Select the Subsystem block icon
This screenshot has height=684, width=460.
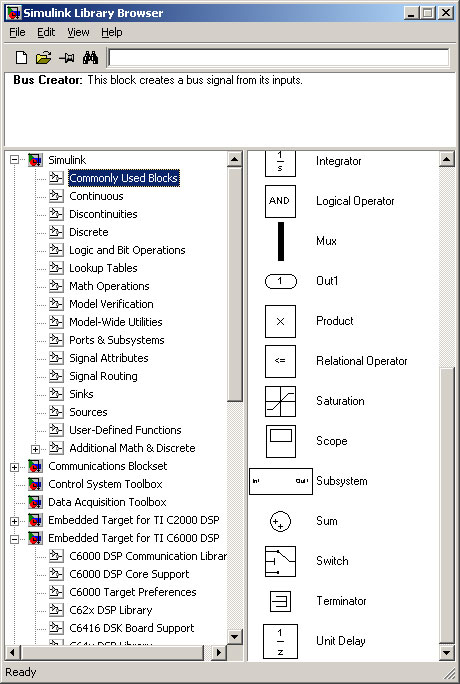(281, 481)
